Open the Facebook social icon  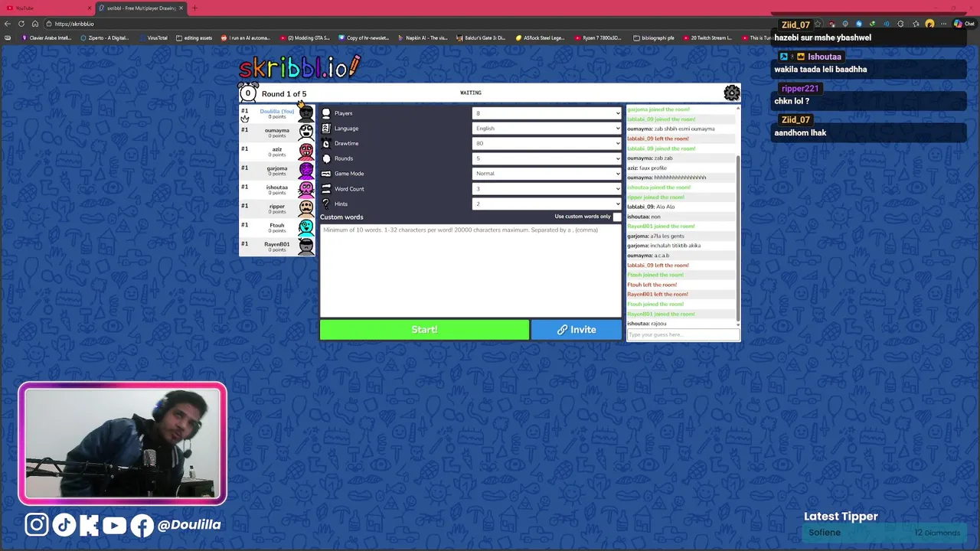coord(142,524)
